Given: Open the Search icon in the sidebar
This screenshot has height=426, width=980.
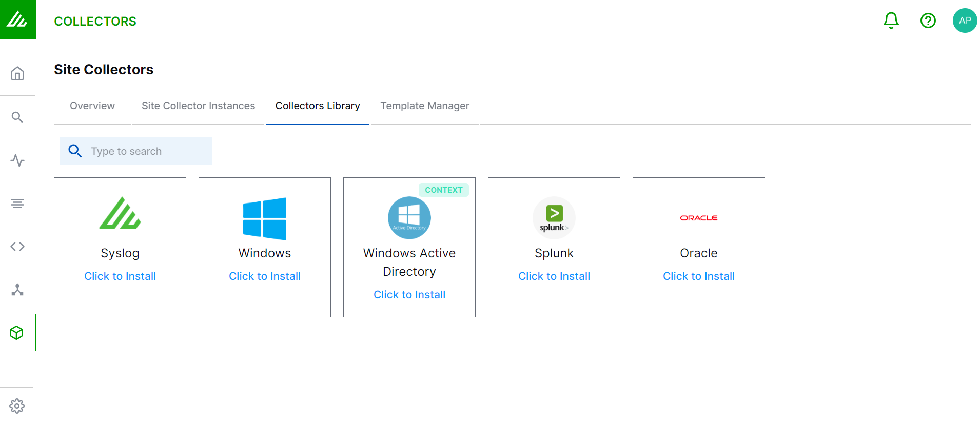Looking at the screenshot, I should point(17,117).
